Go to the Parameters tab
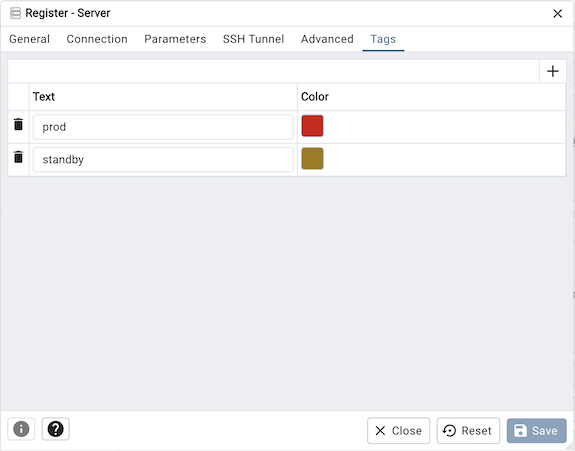575x451 pixels. click(x=175, y=39)
